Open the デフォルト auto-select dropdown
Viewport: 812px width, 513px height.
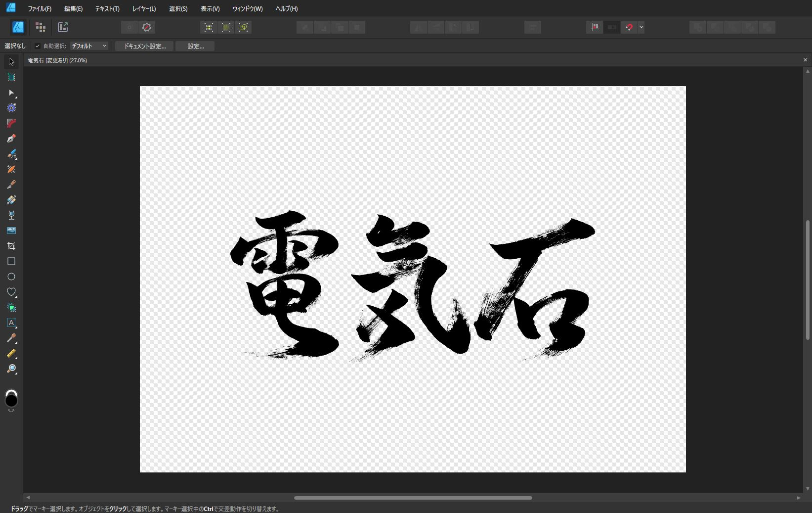(x=89, y=46)
